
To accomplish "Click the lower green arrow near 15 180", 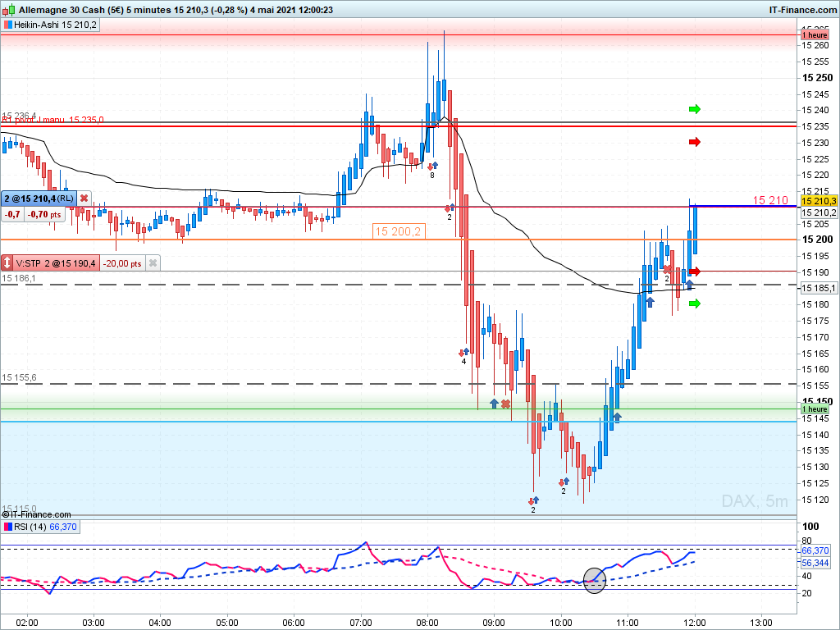I will click(x=695, y=304).
